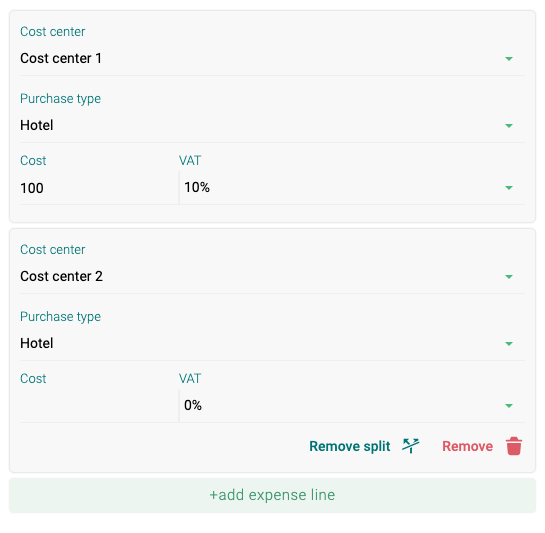Click the red Remove text button
545x533 pixels.
click(467, 446)
